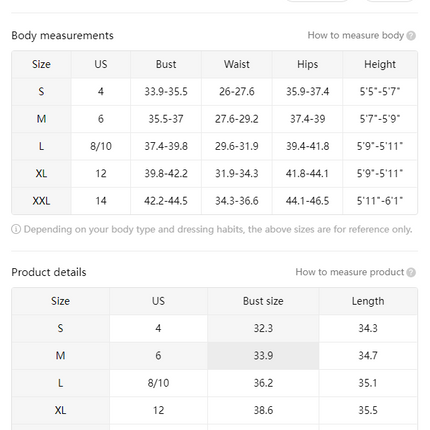This screenshot has height=430, width=430.
Task: Select the highlighted 33.9 bust size cell
Action: [x=263, y=356]
